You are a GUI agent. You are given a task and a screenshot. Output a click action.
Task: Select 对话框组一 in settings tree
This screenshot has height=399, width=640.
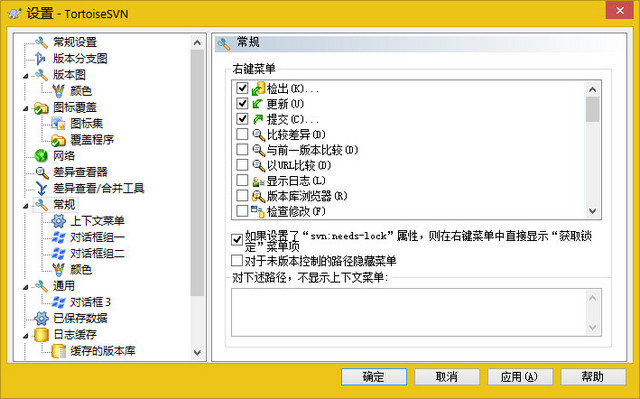click(x=97, y=237)
